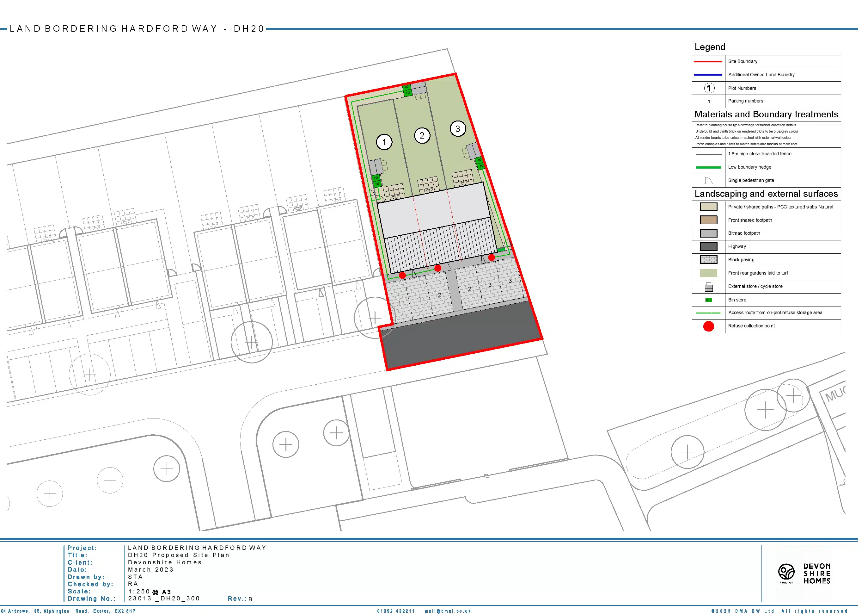This screenshot has height=614, width=868.
Task: Click the plot number 1 circle on the plan
Action: pos(384,142)
